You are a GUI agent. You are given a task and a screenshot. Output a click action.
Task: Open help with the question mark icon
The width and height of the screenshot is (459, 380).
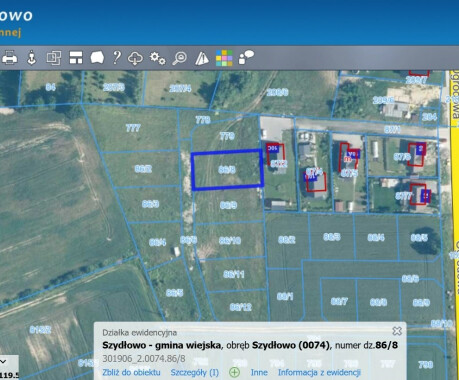click(116, 58)
